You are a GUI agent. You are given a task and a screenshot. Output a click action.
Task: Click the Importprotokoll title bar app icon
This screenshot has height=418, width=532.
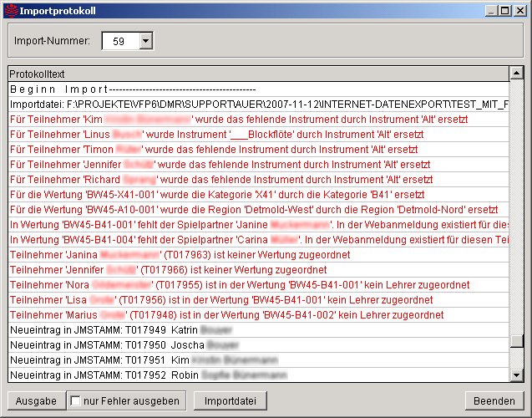tap(9, 10)
